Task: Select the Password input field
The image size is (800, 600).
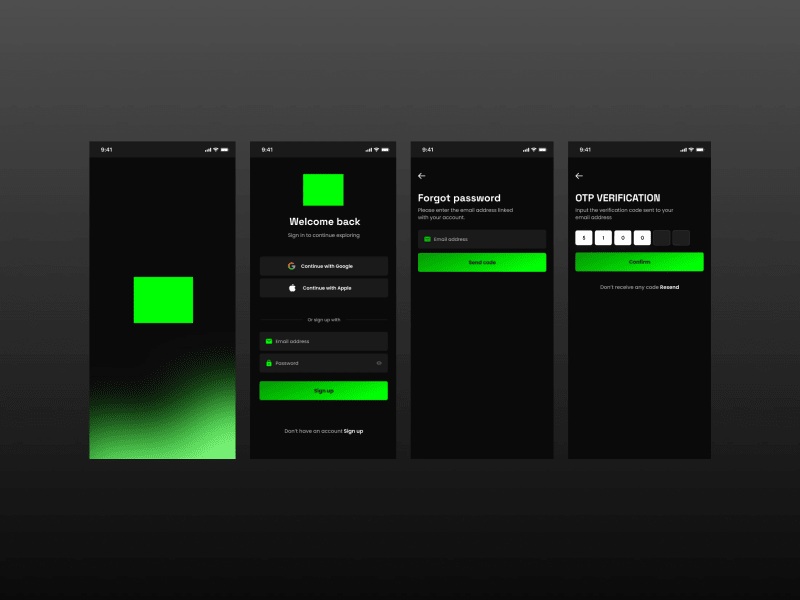Action: click(x=323, y=363)
